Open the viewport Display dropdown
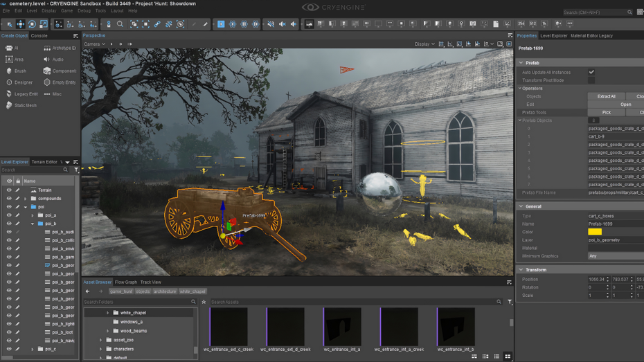This screenshot has height=362, width=644. click(424, 44)
